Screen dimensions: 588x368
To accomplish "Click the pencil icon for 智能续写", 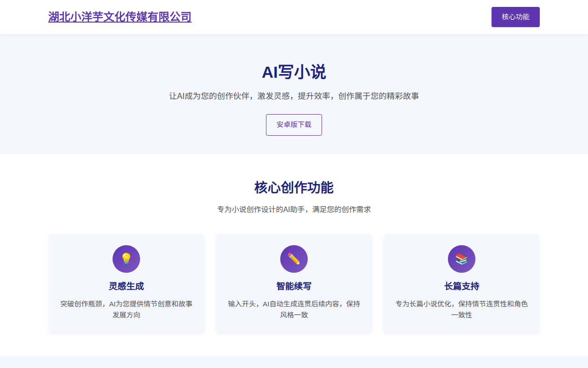I will [x=294, y=259].
